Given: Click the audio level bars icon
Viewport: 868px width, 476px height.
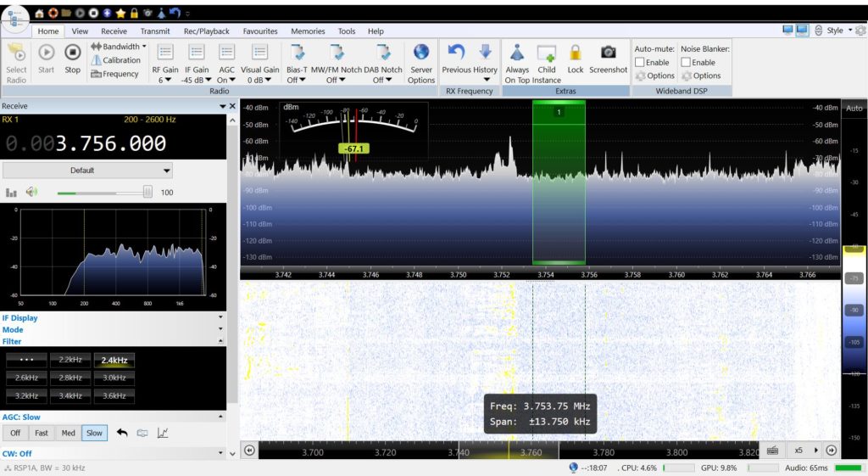Looking at the screenshot, I should click(11, 193).
